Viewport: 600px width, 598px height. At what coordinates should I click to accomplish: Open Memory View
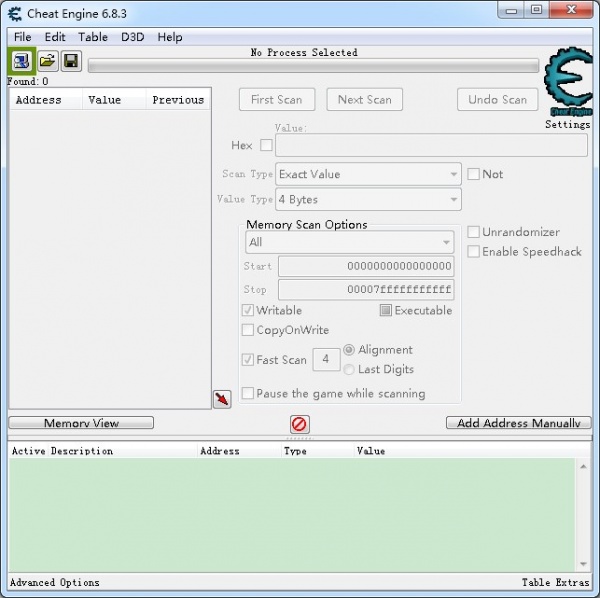click(81, 423)
